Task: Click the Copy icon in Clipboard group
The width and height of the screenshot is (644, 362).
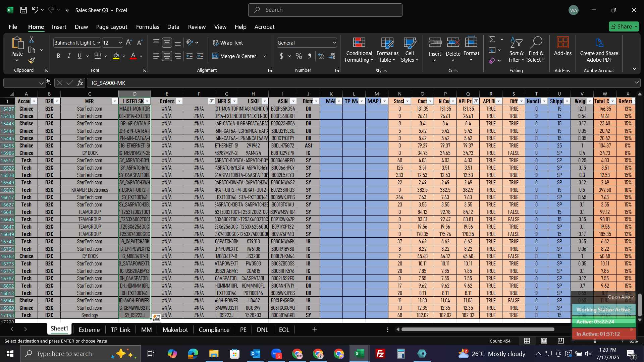Action: pyautogui.click(x=32, y=50)
